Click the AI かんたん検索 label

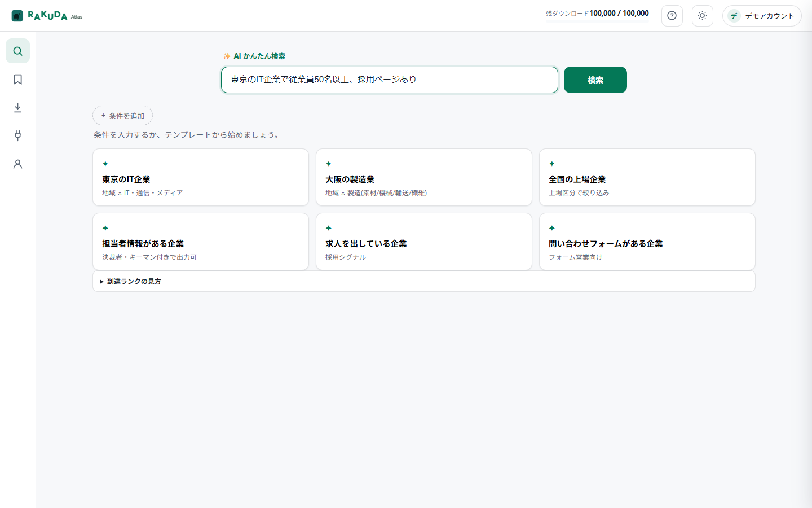[x=254, y=56]
